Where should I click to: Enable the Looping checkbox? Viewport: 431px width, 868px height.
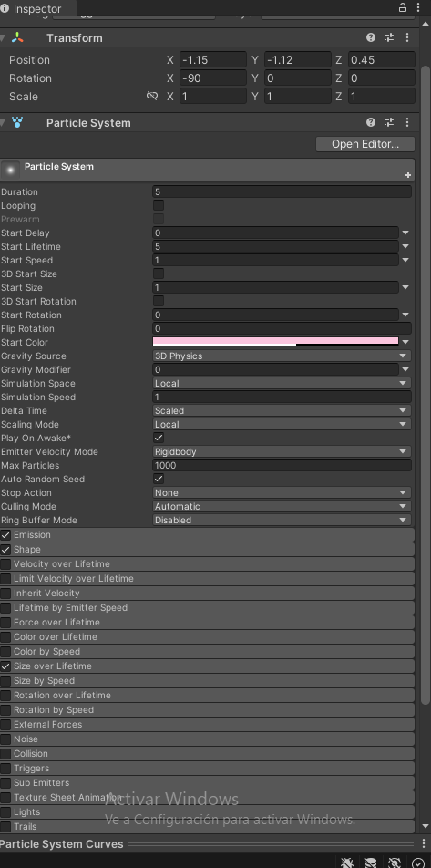[x=159, y=205]
